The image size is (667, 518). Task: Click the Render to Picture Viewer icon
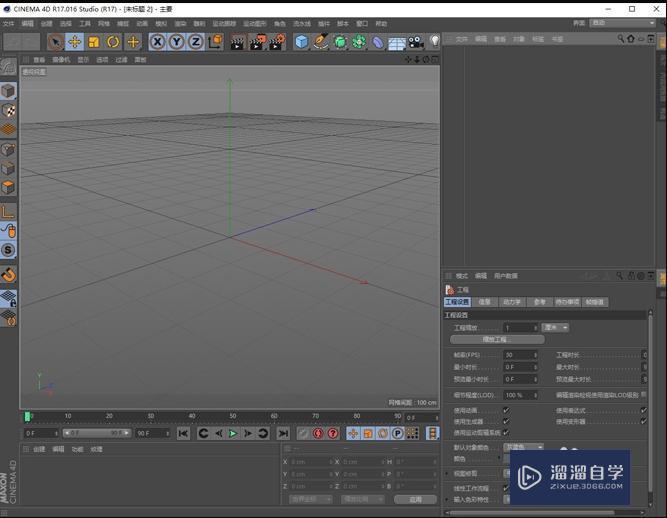pyautogui.click(x=257, y=42)
